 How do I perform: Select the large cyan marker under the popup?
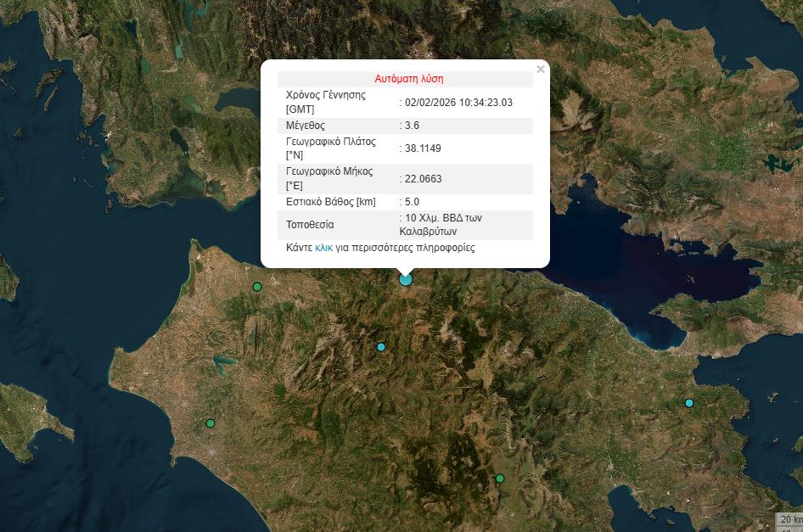(406, 278)
